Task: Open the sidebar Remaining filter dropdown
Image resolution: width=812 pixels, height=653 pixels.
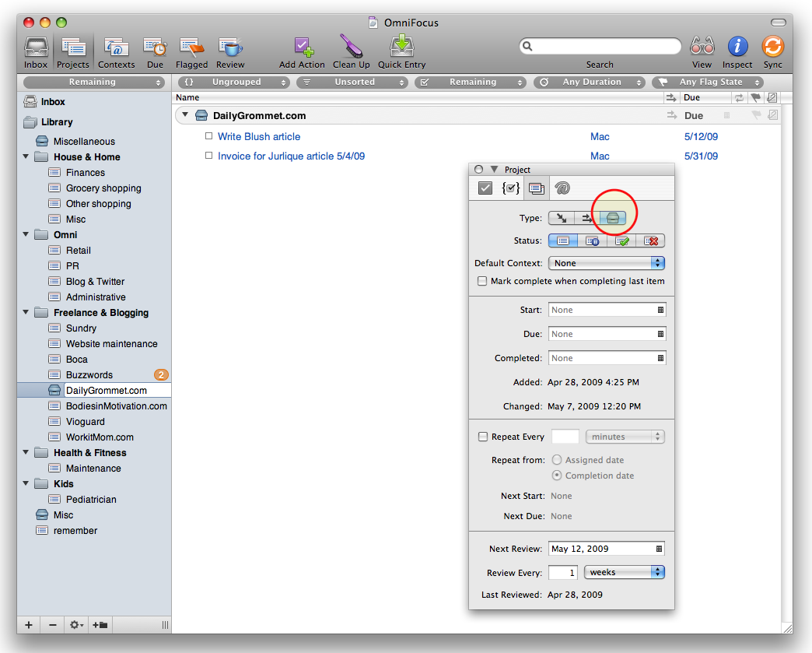Action: pos(94,83)
